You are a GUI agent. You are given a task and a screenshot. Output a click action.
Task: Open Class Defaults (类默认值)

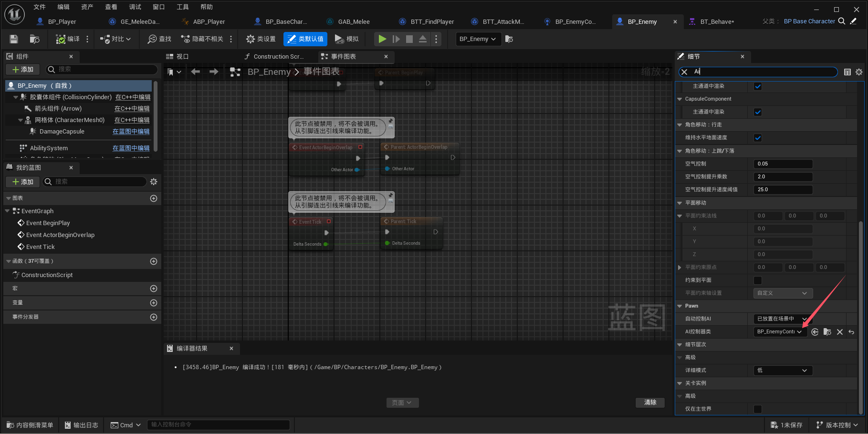[305, 39]
